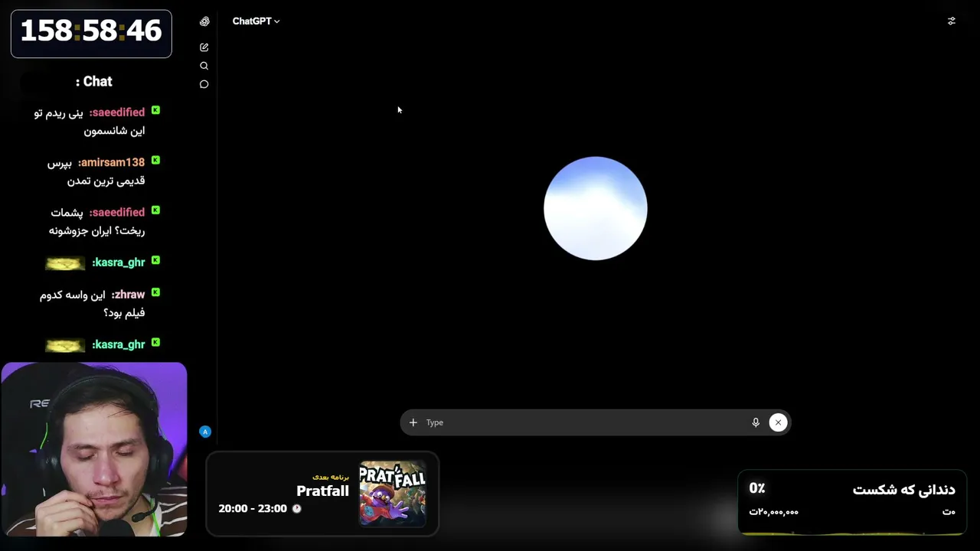Click the plus attach icon in the input bar

point(413,422)
